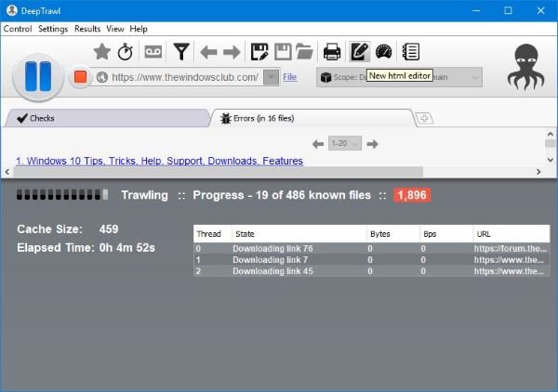Click the speedometer gauge icon
The height and width of the screenshot is (392, 558).
point(383,52)
